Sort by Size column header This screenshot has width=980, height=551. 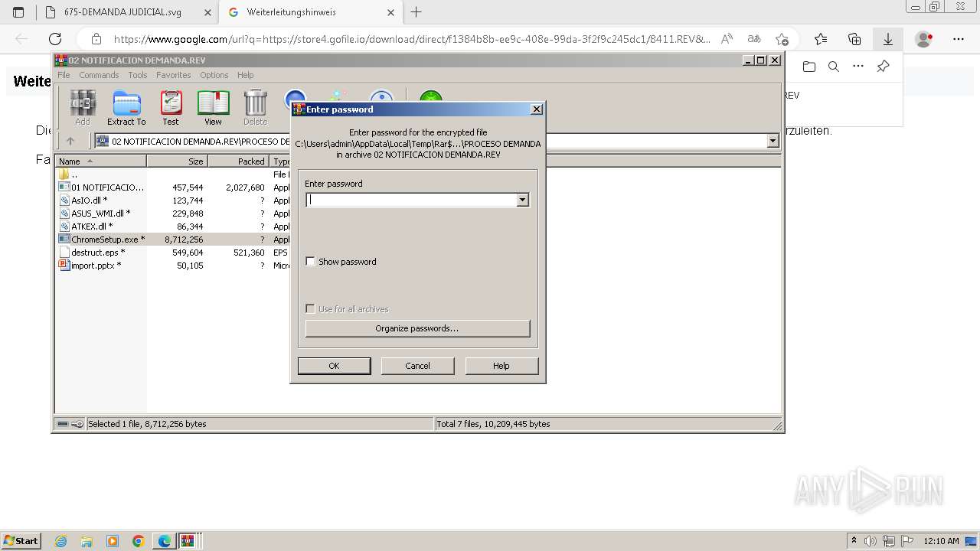(x=177, y=161)
